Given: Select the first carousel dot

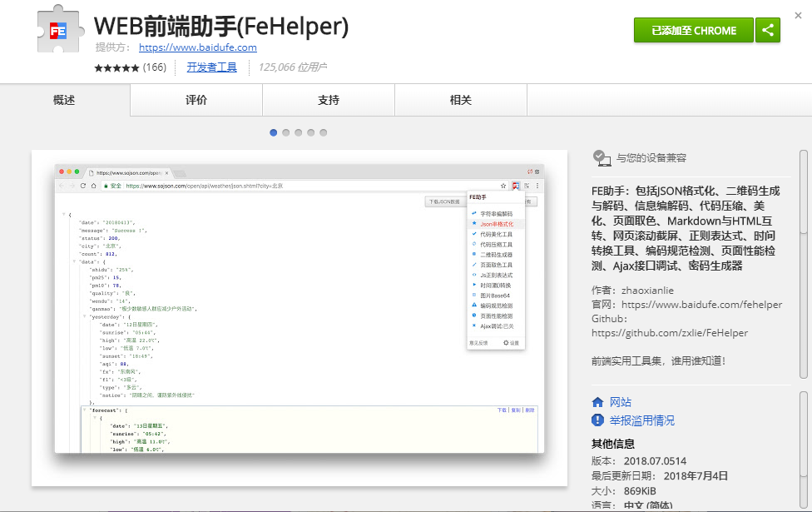Looking at the screenshot, I should pos(274,132).
